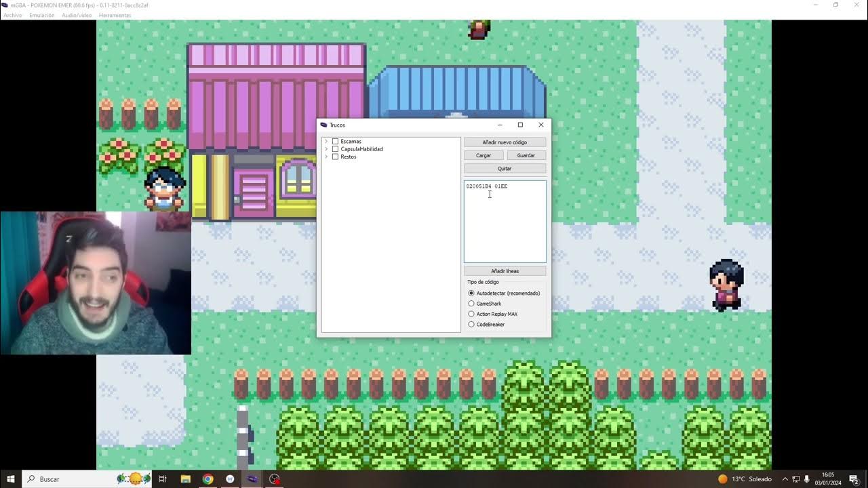Click the Buscar taskbar search field
The width and height of the screenshot is (868, 488).
click(88, 479)
